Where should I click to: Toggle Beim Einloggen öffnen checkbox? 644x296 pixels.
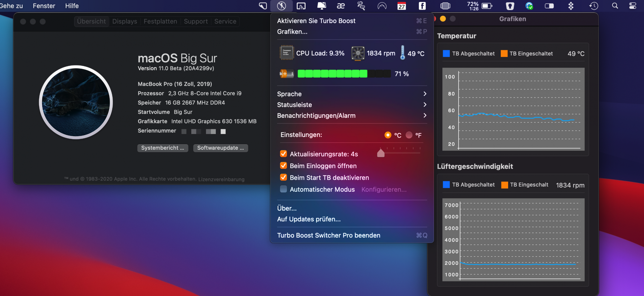(x=284, y=166)
